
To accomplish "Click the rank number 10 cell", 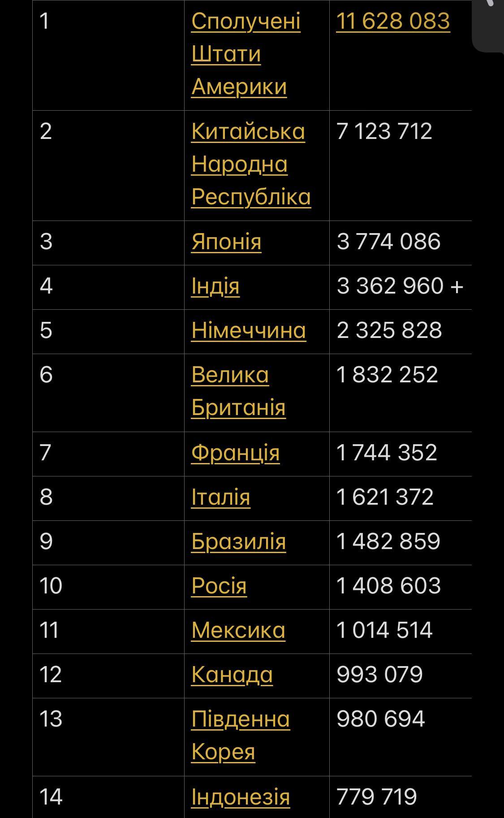I will click(51, 585).
